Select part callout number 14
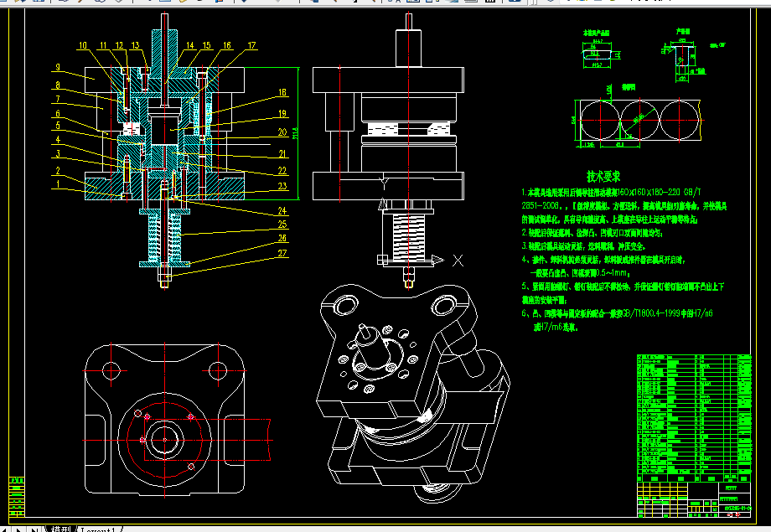This screenshot has width=771, height=532. tap(189, 45)
